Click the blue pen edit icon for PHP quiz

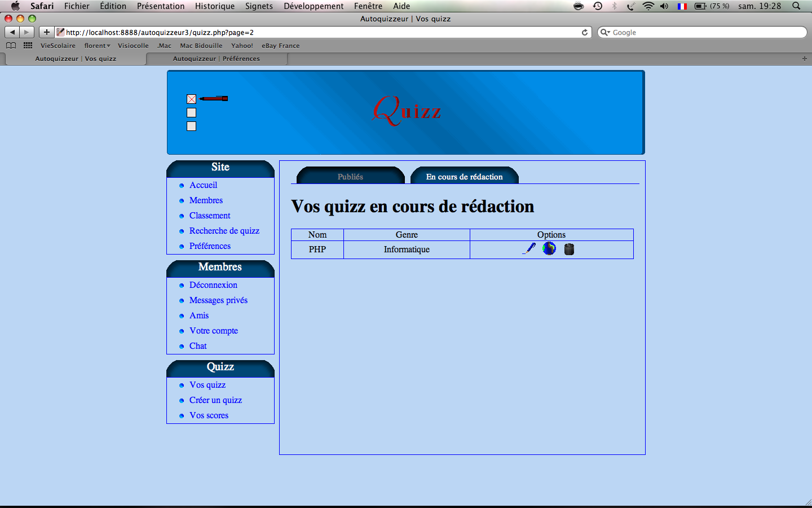click(x=529, y=248)
